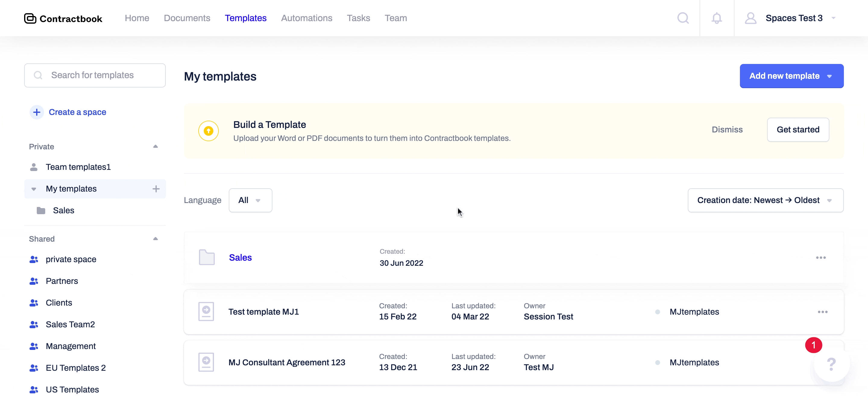Click the group icon beside US Templates
The width and height of the screenshot is (868, 400).
pyautogui.click(x=34, y=389)
